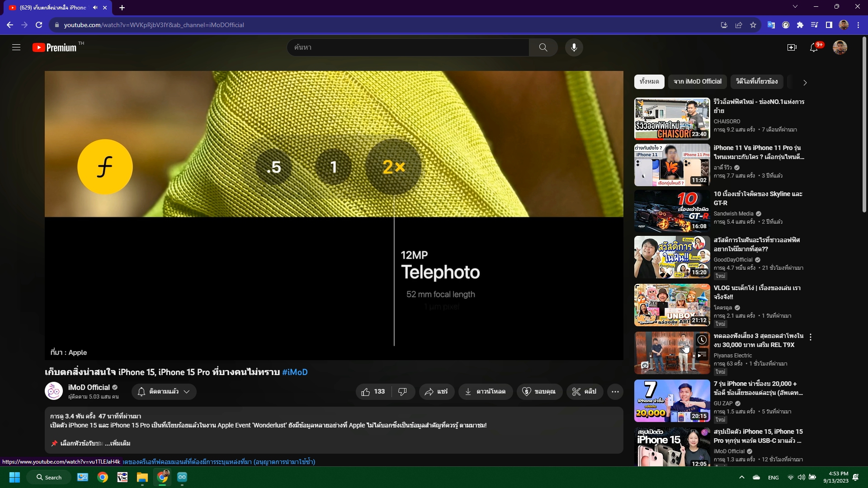Open notifications bell with 9+ badge

click(815, 47)
